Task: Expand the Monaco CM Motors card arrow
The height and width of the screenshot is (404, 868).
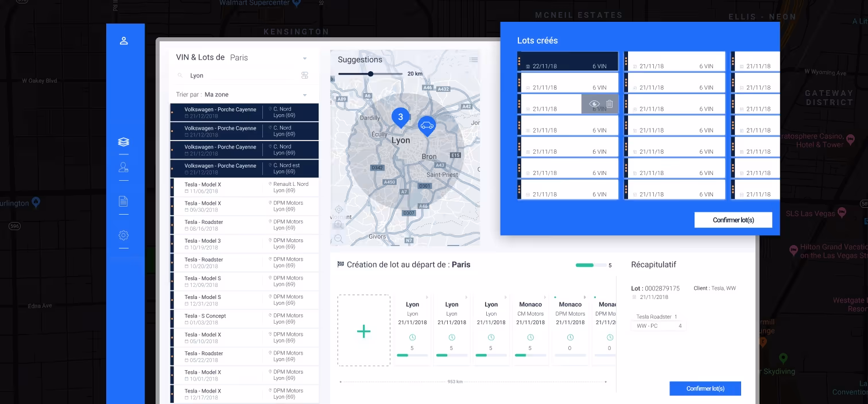Action: pyautogui.click(x=546, y=297)
